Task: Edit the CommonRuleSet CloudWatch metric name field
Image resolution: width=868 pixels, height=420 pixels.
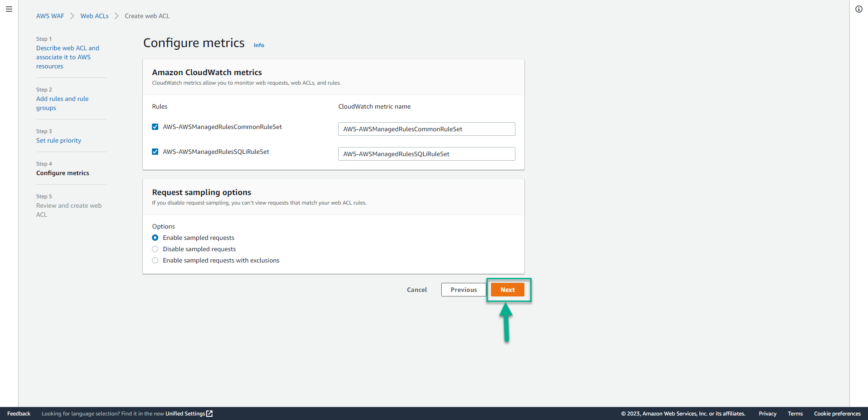Action: pos(426,129)
